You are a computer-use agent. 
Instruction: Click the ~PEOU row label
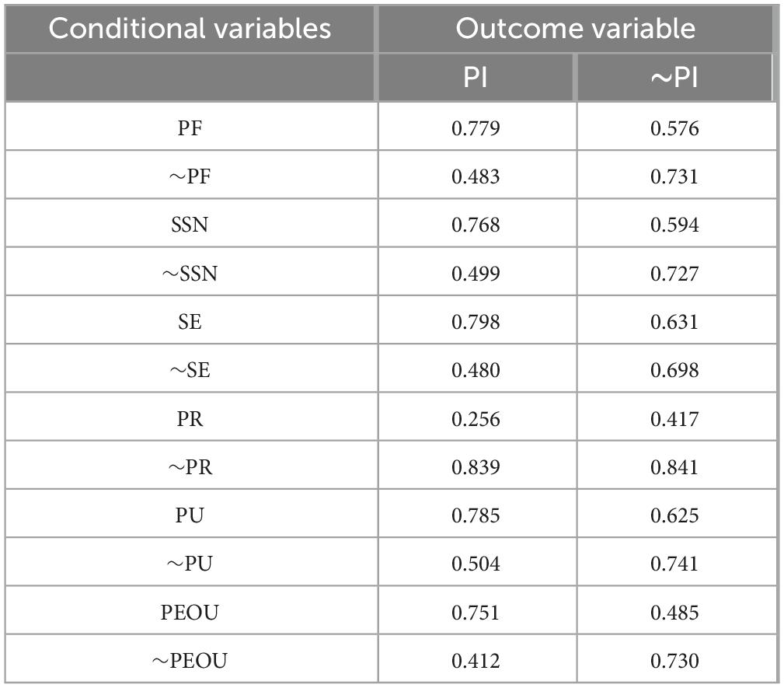point(190,661)
